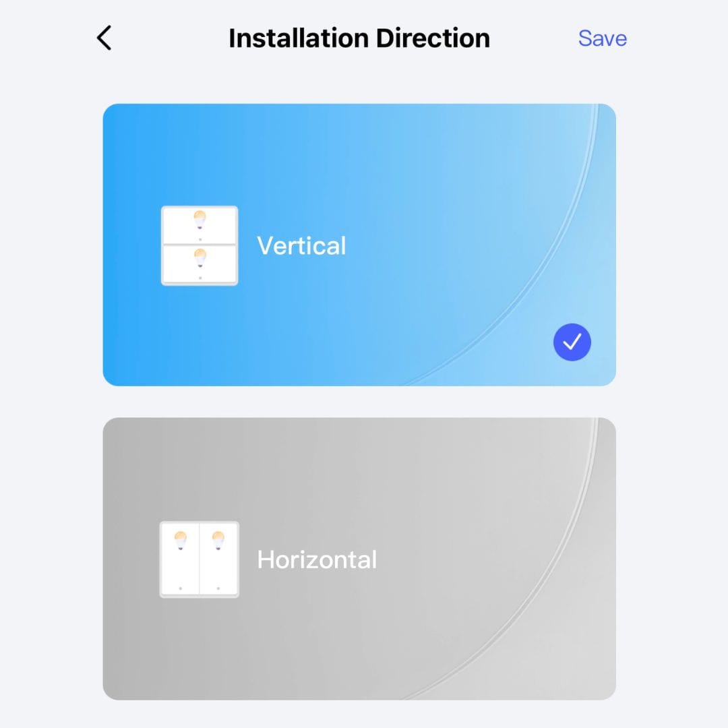Image resolution: width=728 pixels, height=728 pixels.
Task: Click the Installation Direction page title
Action: [359, 38]
